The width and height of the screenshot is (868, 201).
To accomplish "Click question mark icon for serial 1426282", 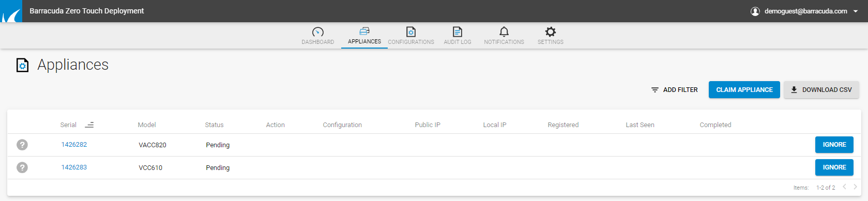I will (22, 145).
